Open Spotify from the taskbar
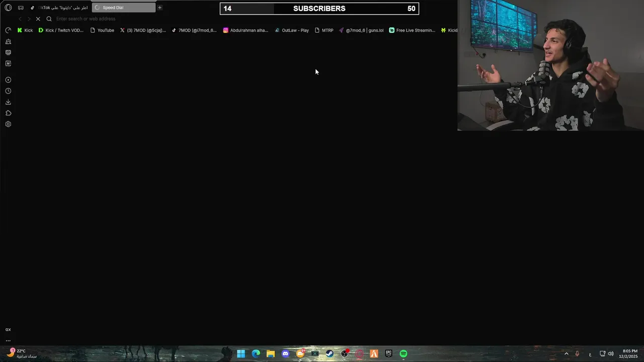Screen dimensions: 644x362 point(404,353)
